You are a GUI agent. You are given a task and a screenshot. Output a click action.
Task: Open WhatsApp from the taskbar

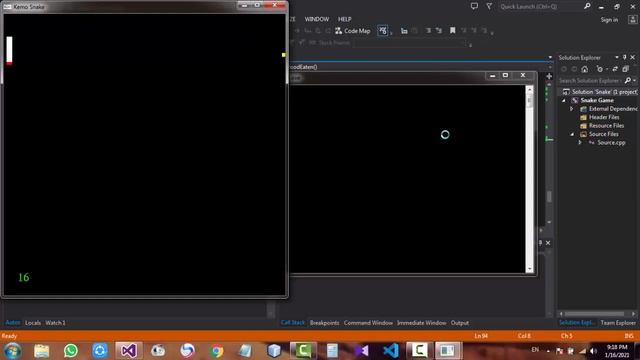click(71, 350)
